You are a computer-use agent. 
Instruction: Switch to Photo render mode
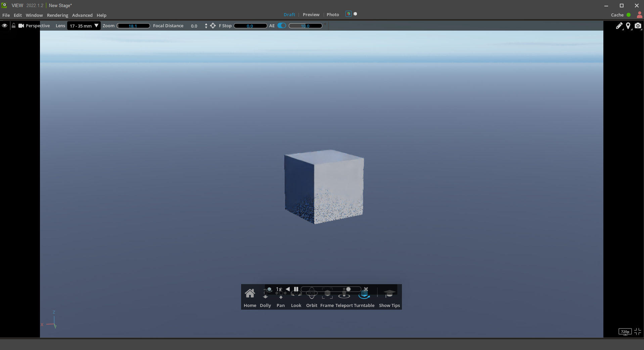[333, 14]
